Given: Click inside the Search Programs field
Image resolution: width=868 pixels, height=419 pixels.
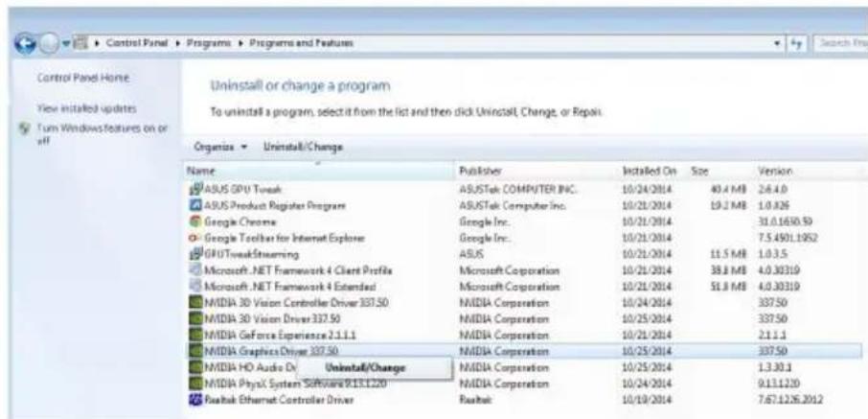Looking at the screenshot, I should click(840, 43).
